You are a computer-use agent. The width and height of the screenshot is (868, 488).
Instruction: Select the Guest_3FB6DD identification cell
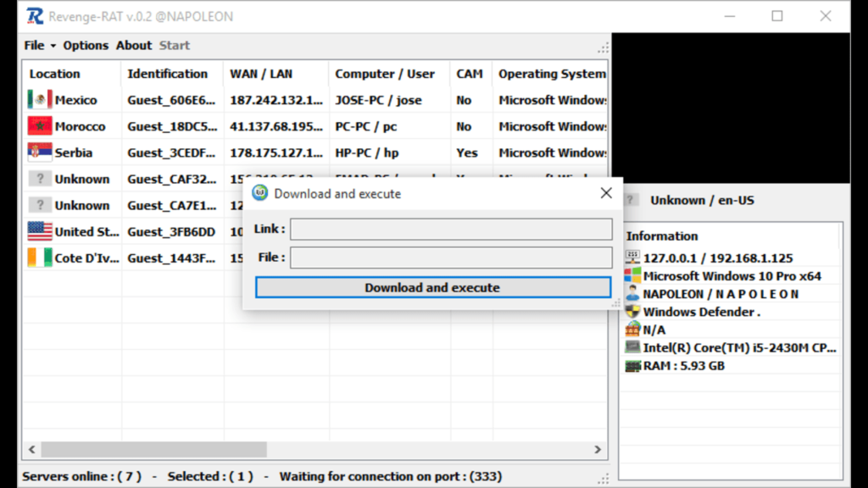click(x=171, y=232)
